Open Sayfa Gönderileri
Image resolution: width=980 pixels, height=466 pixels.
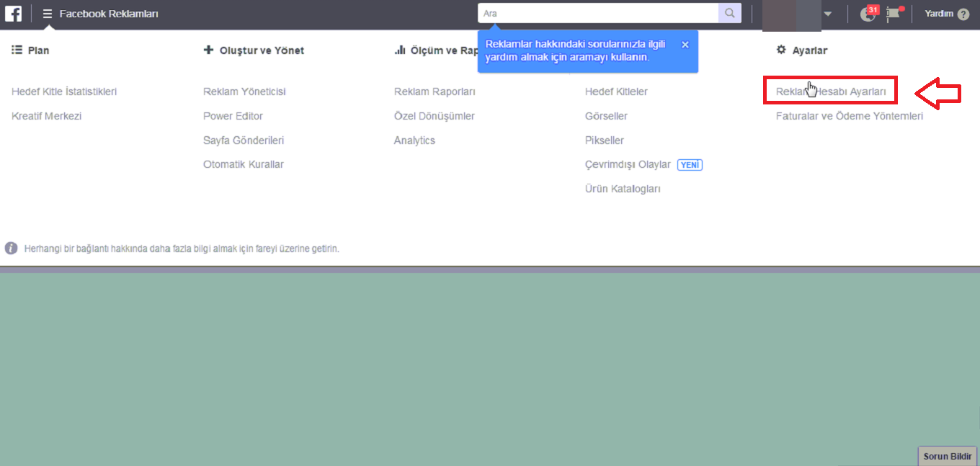(244, 140)
